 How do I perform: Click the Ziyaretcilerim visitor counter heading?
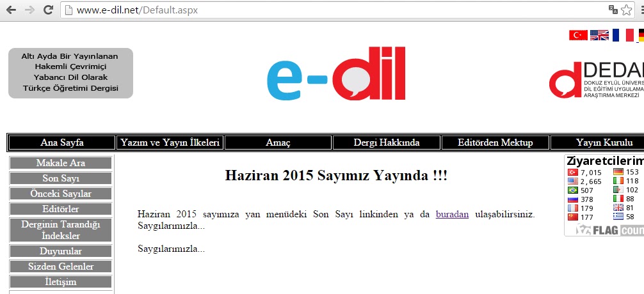coord(606,160)
